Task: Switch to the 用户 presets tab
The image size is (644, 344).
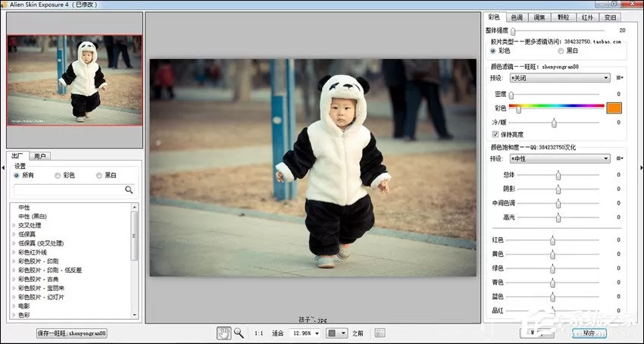Action: (x=40, y=156)
